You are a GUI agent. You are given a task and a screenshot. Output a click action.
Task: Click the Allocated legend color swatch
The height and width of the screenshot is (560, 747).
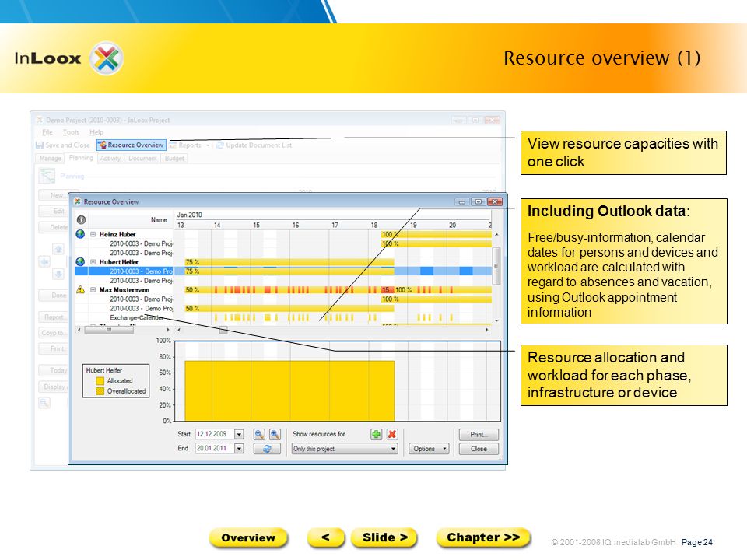point(100,381)
